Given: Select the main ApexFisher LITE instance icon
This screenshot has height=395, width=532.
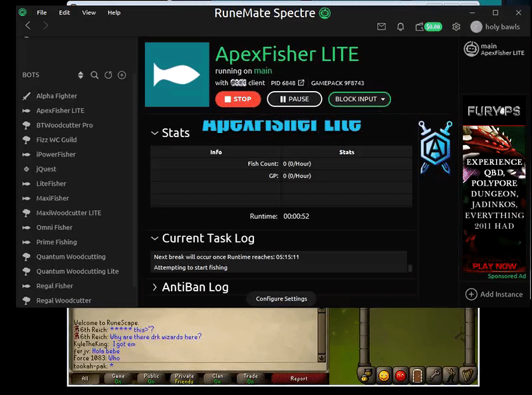Looking at the screenshot, I should tap(471, 49).
